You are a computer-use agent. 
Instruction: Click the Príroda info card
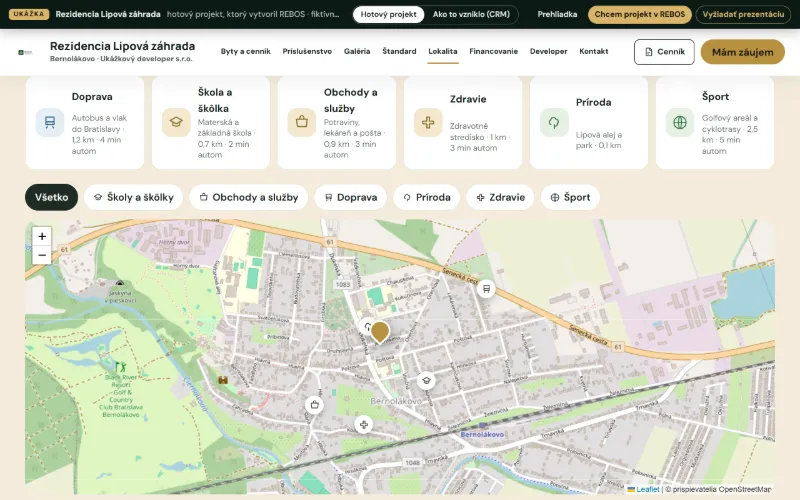pyautogui.click(x=589, y=122)
